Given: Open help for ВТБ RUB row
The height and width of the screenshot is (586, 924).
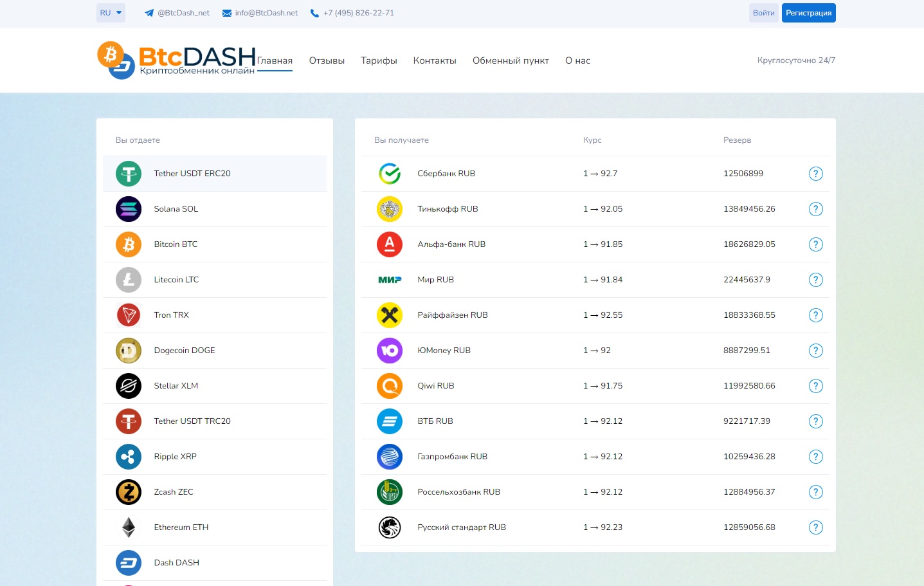Looking at the screenshot, I should tap(815, 421).
